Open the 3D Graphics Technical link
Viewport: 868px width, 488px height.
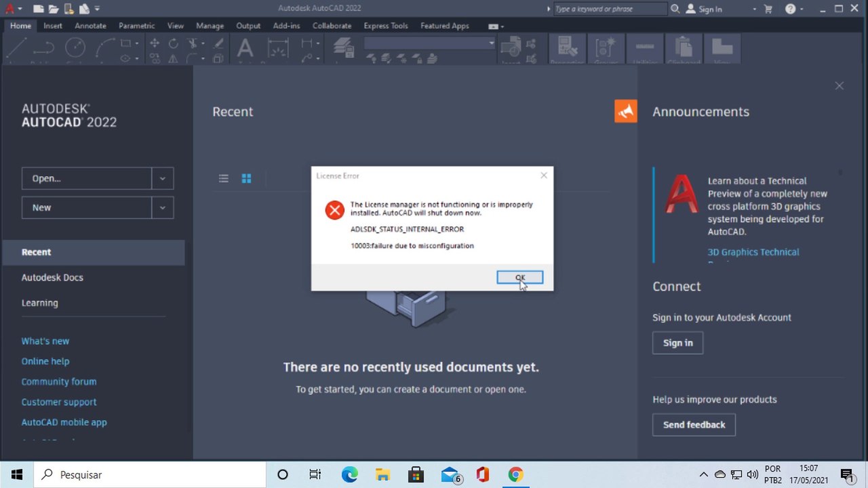click(753, 252)
